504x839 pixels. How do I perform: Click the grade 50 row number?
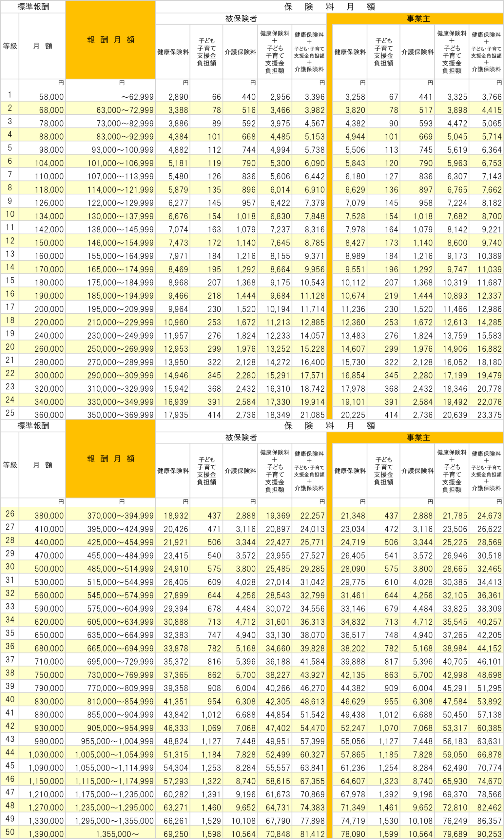coord(10,831)
